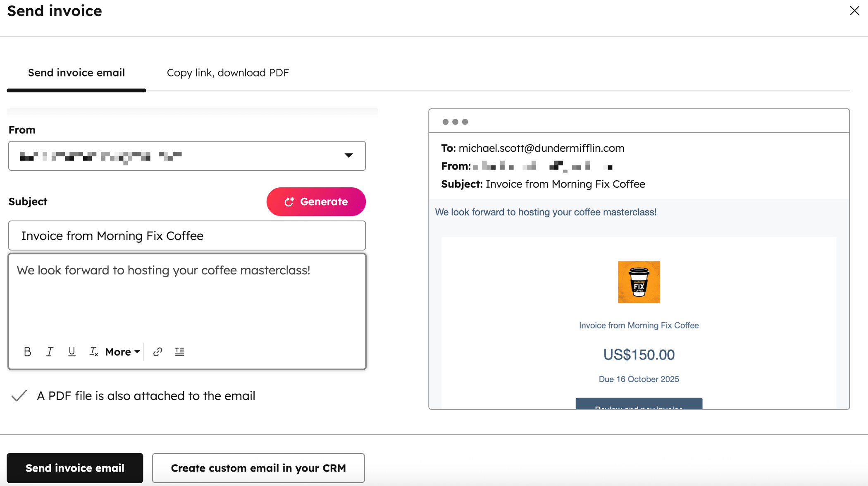The image size is (868, 486).
Task: Insert a link using the link icon
Action: [157, 352]
